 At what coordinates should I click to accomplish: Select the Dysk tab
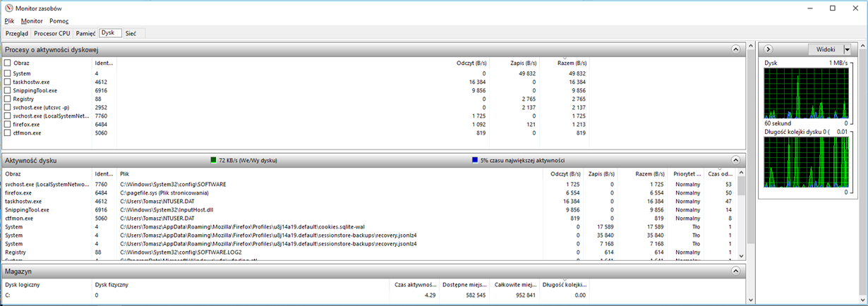[x=109, y=32]
